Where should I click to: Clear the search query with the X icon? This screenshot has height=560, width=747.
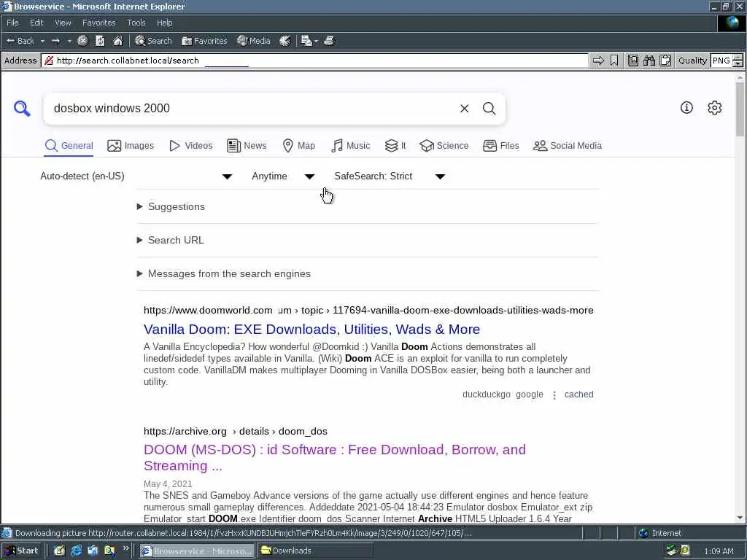(x=465, y=109)
